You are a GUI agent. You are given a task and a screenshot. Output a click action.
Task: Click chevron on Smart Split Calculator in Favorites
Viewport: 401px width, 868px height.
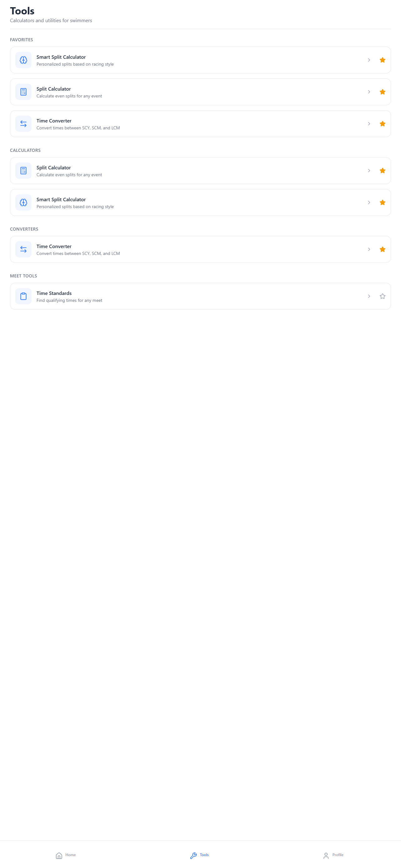[369, 60]
